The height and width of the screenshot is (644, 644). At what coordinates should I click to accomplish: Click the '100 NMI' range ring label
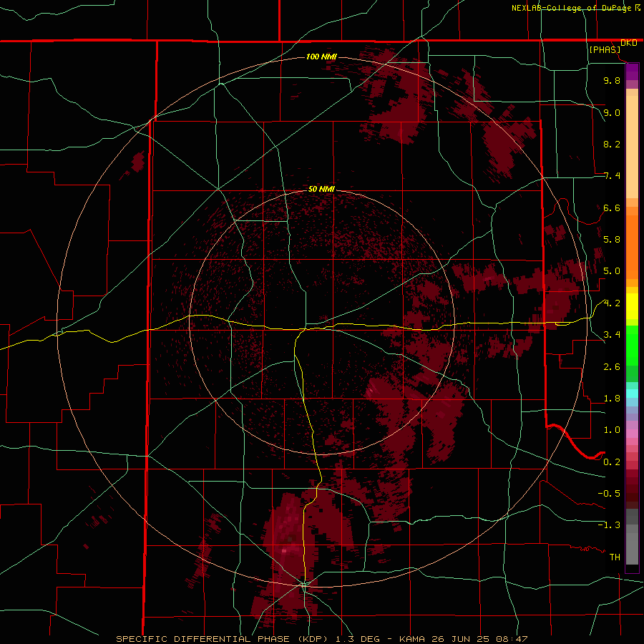point(321,57)
